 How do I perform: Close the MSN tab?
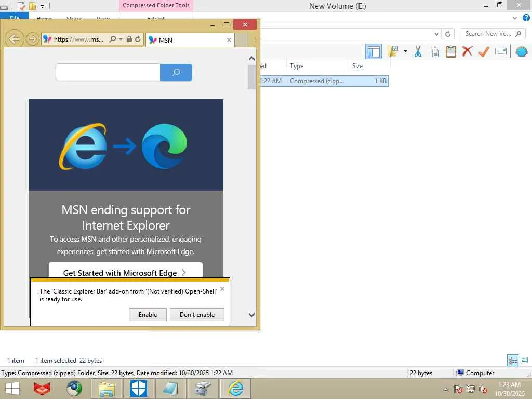pyautogui.click(x=229, y=40)
